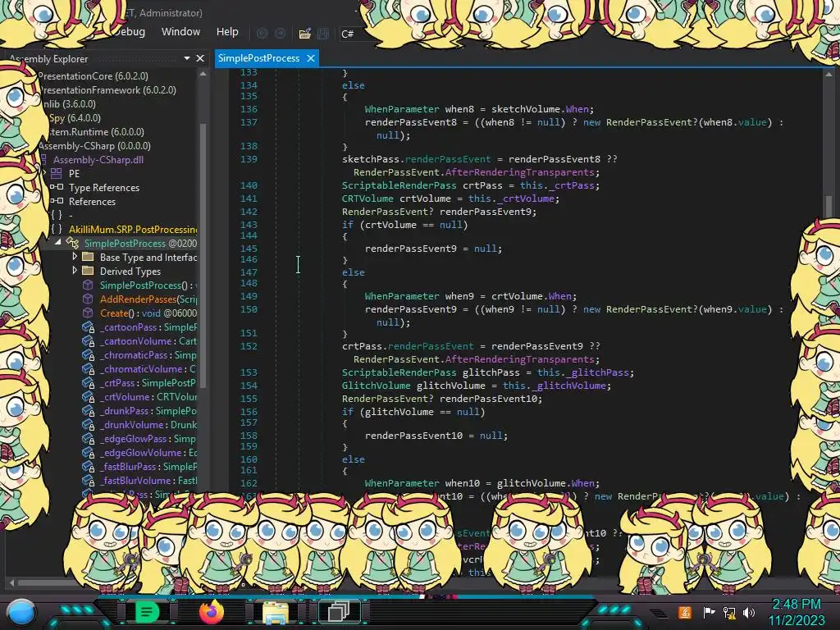840x630 pixels.
Task: Select _edgeGlowPass field in the tree
Action: pos(148,438)
